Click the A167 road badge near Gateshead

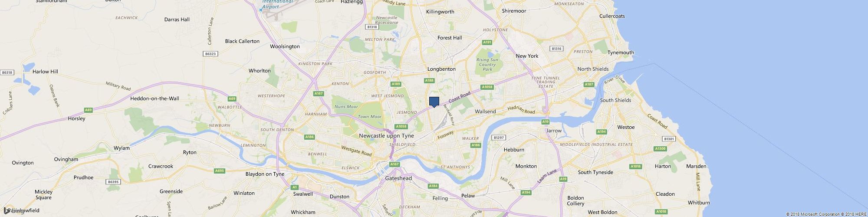pyautogui.click(x=394, y=164)
